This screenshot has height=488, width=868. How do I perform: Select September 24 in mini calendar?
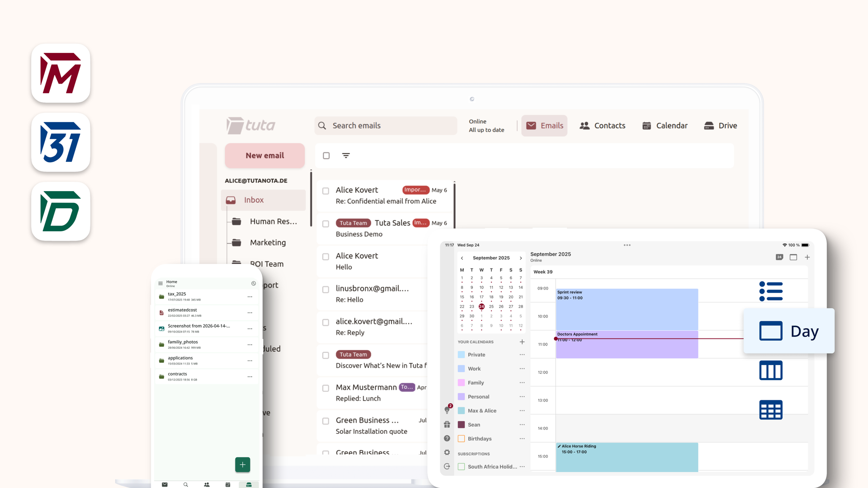(481, 306)
